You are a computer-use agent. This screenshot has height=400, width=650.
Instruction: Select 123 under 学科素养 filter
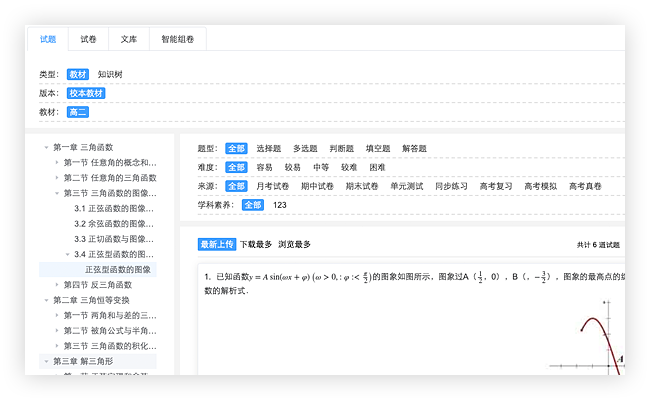tap(280, 205)
